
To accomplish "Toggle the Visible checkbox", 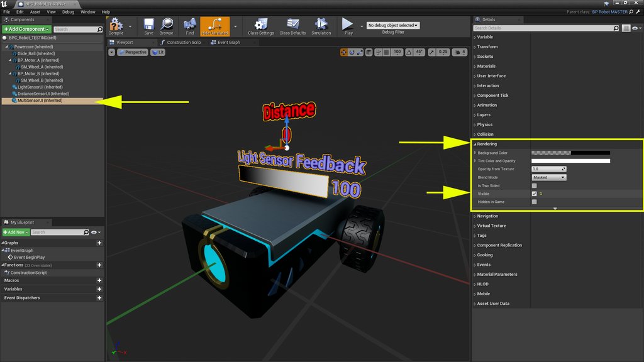I will (x=535, y=194).
